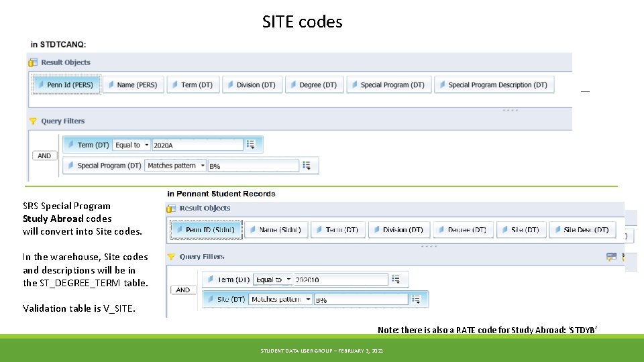
Task: Click the Term (DT) result object in STDTCANQ
Action: 193,84
